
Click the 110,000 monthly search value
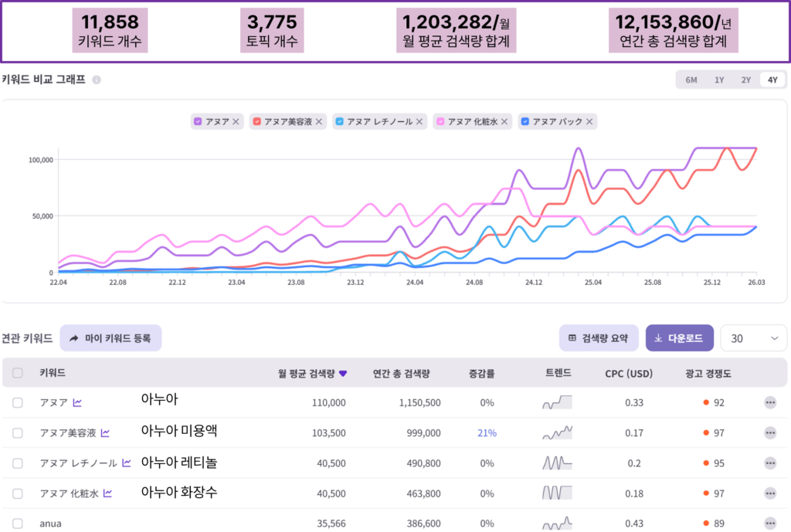click(328, 402)
